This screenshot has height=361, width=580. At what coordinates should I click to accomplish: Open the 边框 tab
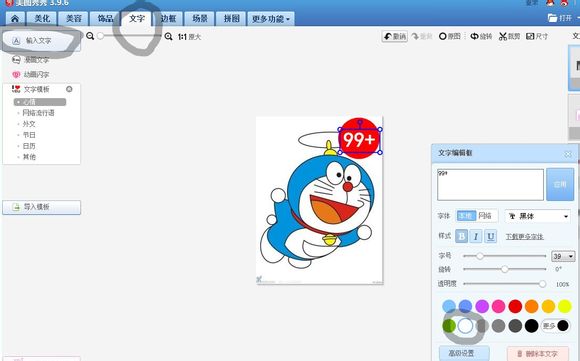pos(168,18)
